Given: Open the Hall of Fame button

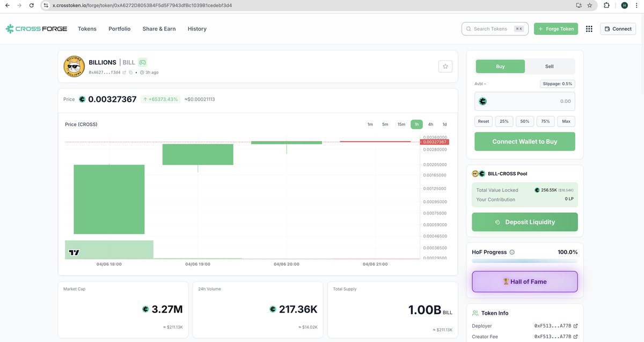Looking at the screenshot, I should [x=525, y=281].
